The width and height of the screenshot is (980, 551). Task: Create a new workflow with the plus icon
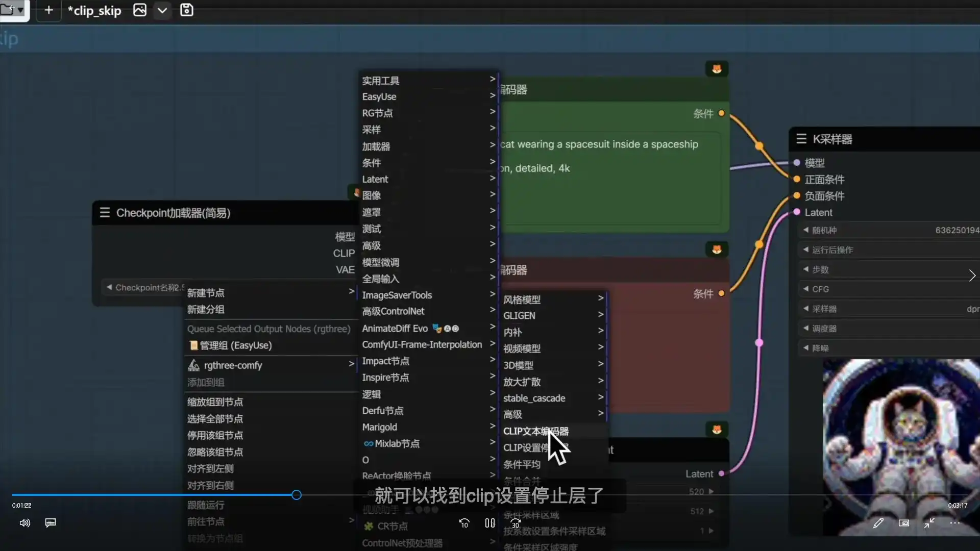48,10
